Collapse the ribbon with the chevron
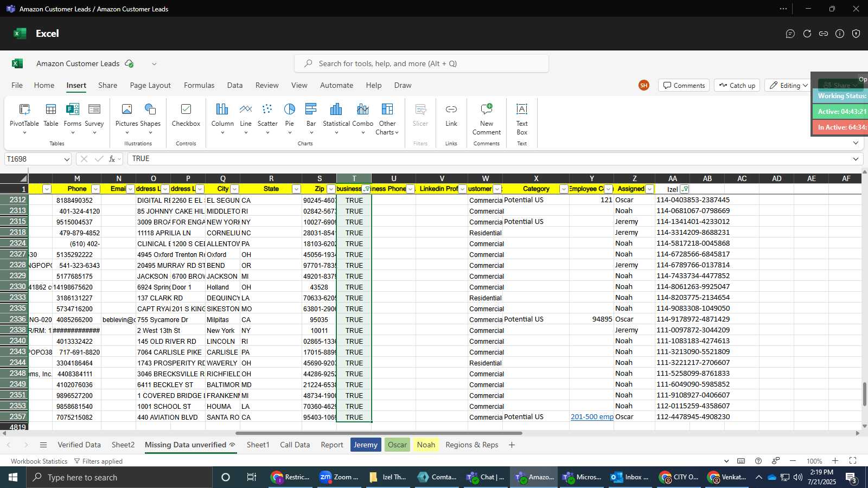The height and width of the screenshot is (488, 868). [856, 143]
